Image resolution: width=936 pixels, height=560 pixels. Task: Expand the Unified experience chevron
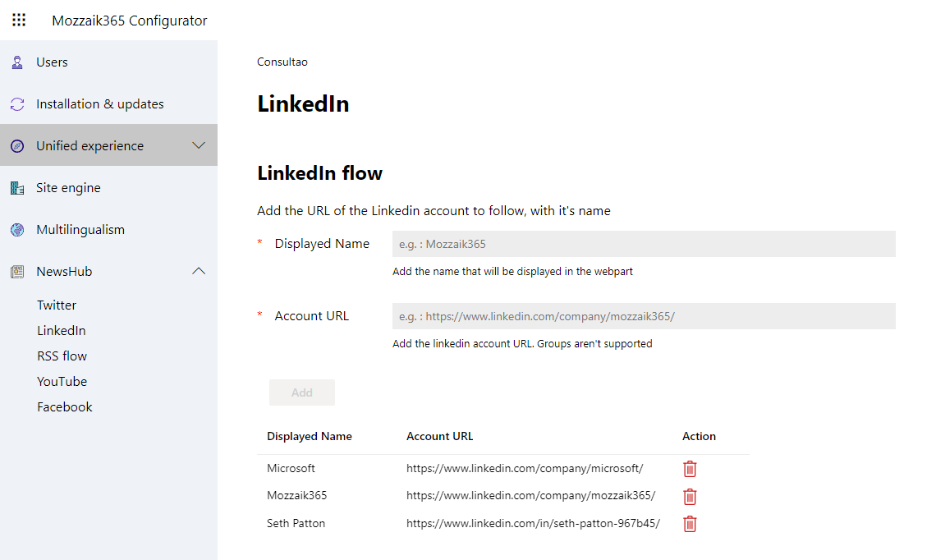(x=199, y=145)
